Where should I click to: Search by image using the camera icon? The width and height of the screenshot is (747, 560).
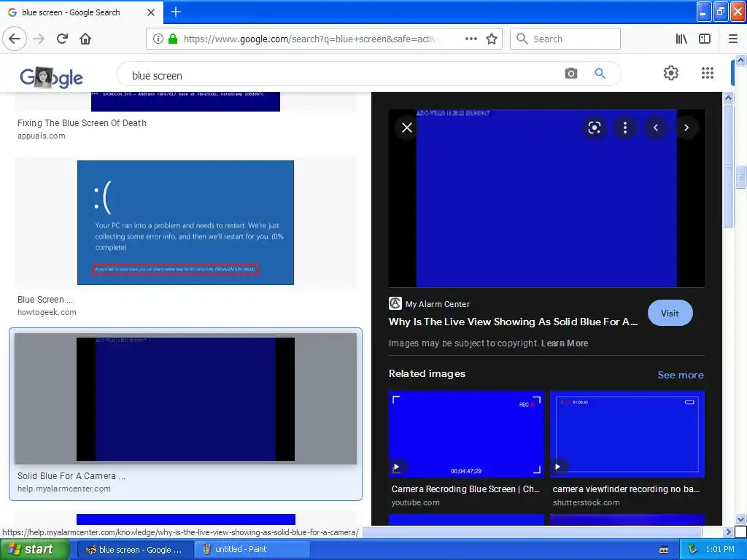point(570,74)
